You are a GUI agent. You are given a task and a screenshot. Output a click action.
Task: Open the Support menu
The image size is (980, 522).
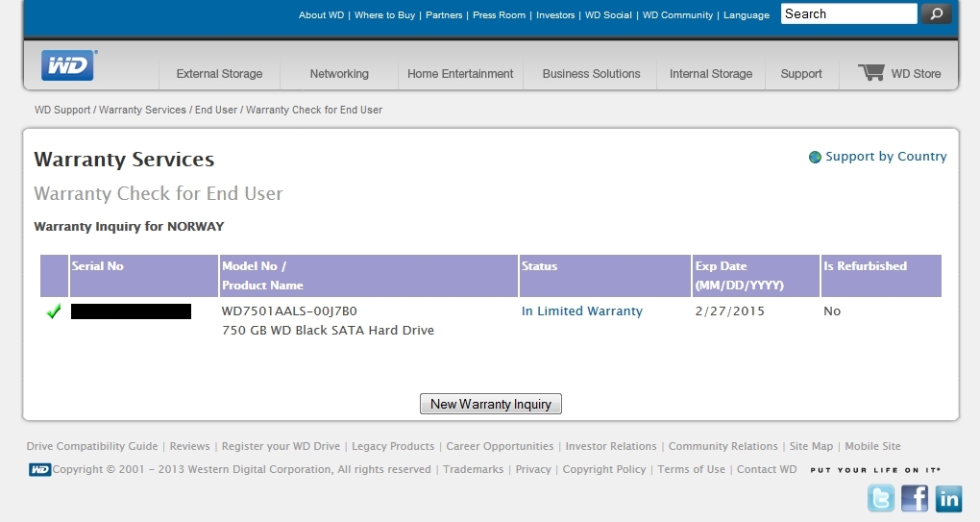pyautogui.click(x=801, y=74)
